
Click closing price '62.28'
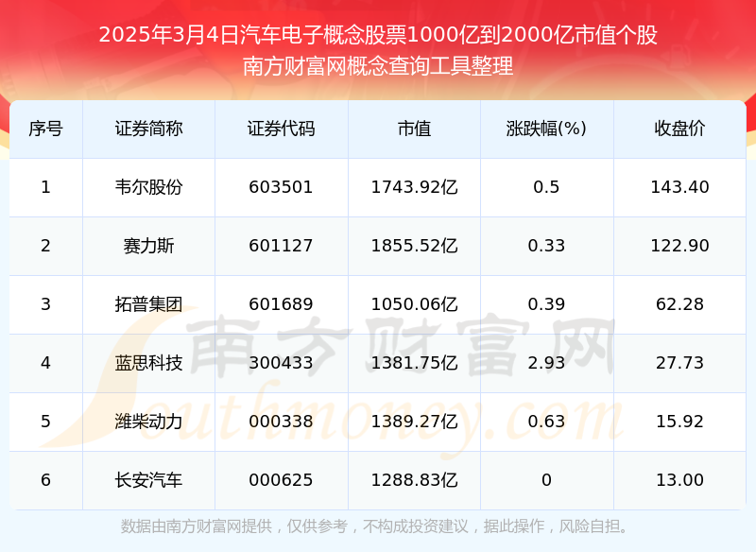(679, 304)
